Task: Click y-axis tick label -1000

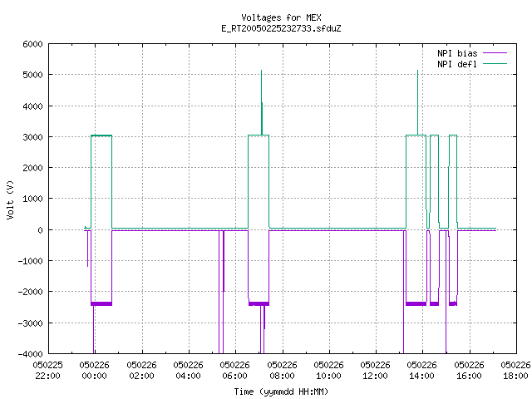Action: point(30,261)
